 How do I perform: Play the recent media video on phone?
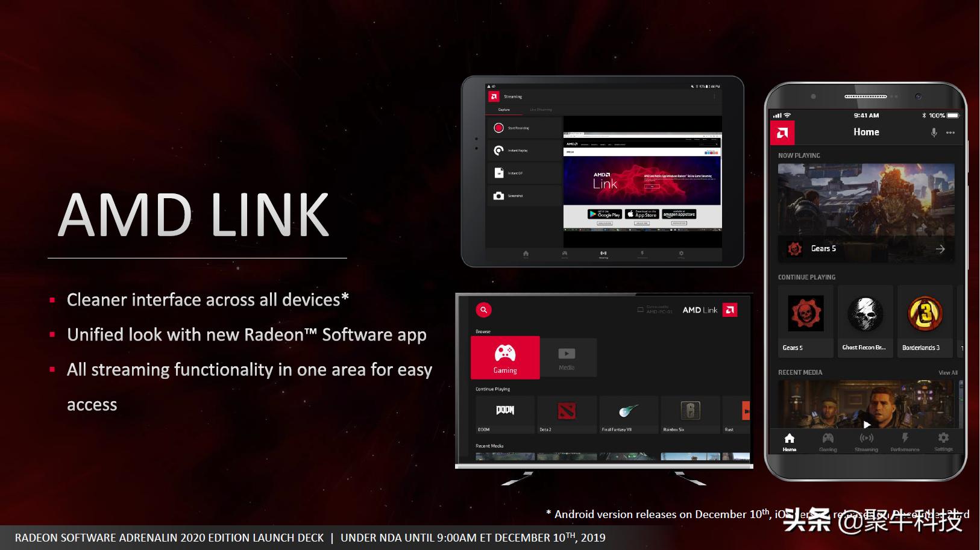pos(867,424)
